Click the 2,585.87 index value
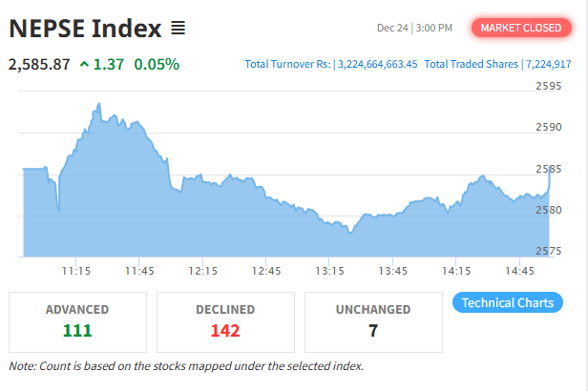 click(x=39, y=65)
